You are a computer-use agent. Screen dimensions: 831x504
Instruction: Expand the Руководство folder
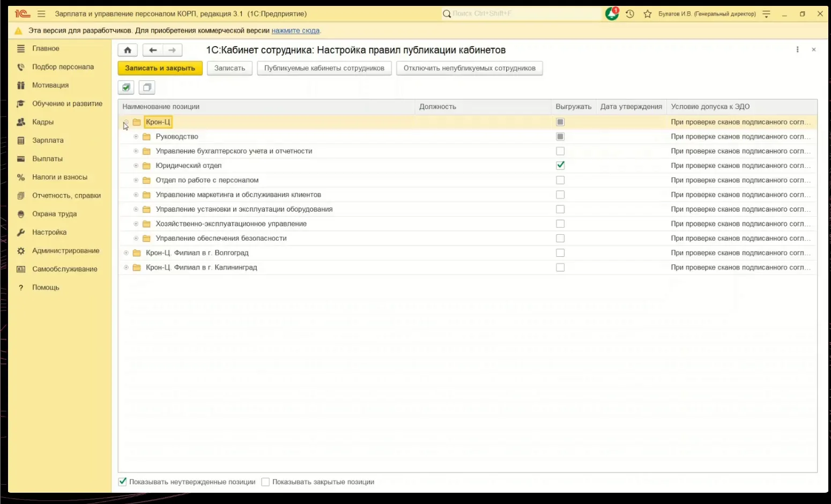(x=136, y=137)
